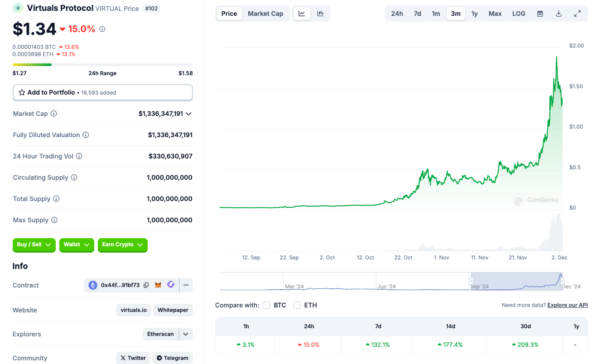Screen dimensions: 602x364
Task: Check the ETH compare checkbox
Action: pos(297,305)
